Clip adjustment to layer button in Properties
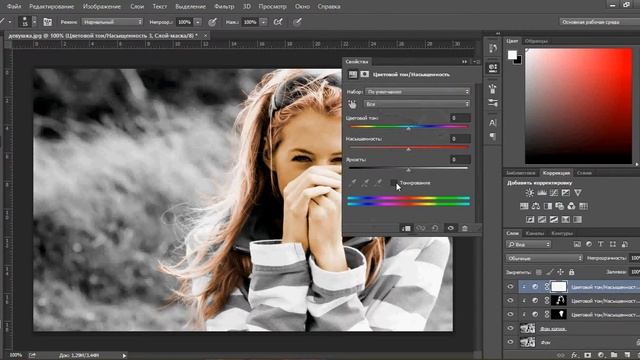640x360 pixels. 406,228
